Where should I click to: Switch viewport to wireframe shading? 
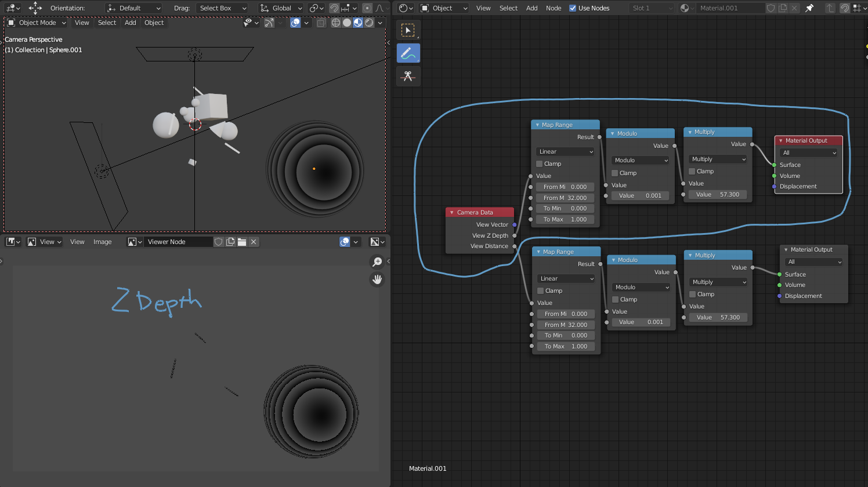pos(335,23)
